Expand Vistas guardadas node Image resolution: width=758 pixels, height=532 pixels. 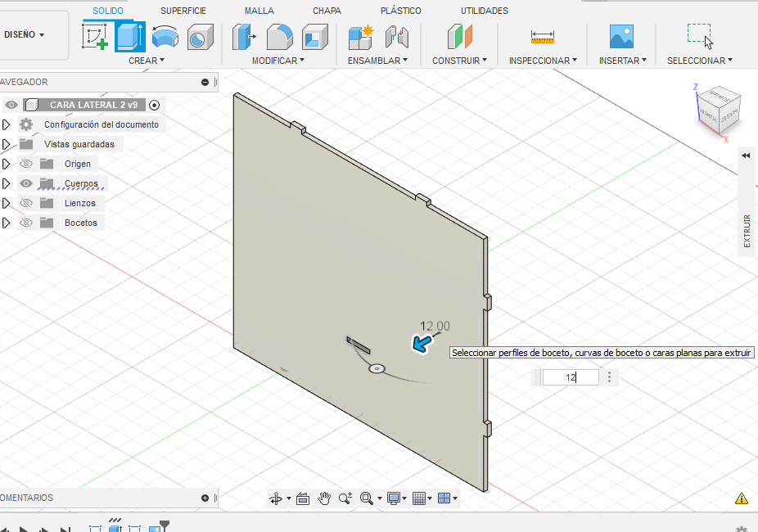tap(6, 144)
